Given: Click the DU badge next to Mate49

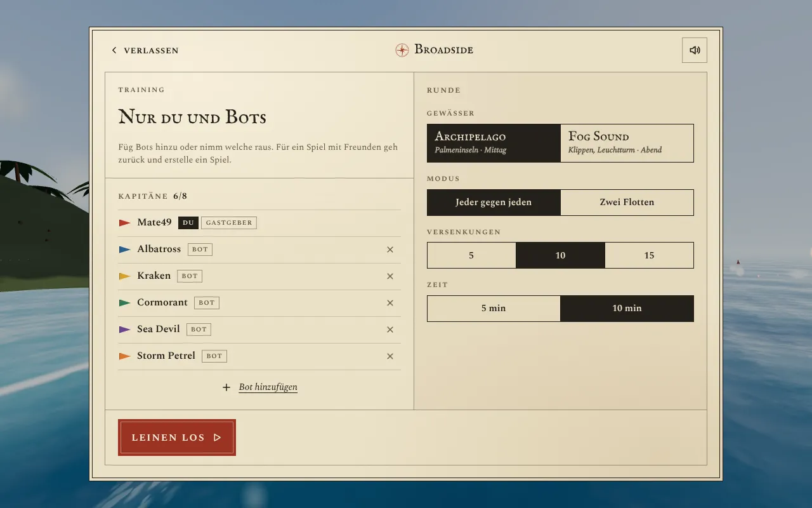Looking at the screenshot, I should (188, 223).
